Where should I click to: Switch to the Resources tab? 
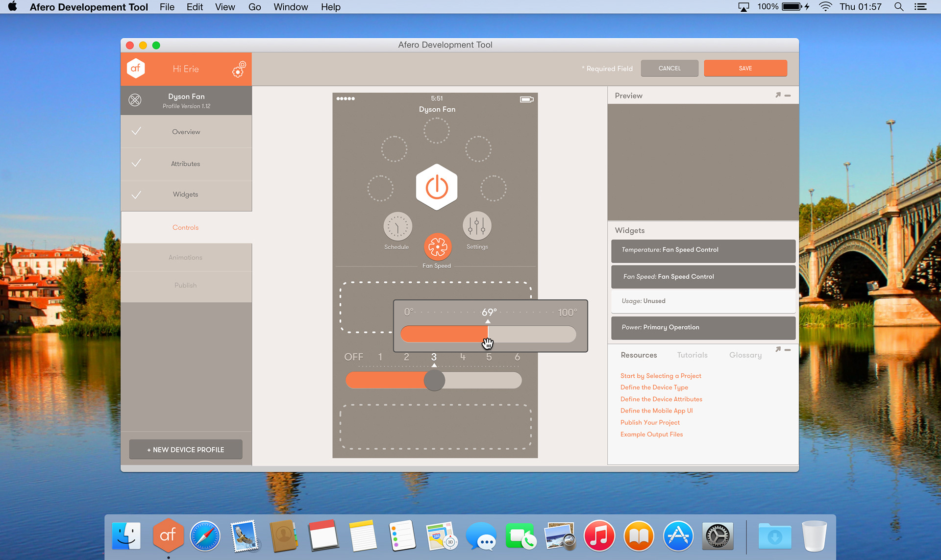(639, 355)
